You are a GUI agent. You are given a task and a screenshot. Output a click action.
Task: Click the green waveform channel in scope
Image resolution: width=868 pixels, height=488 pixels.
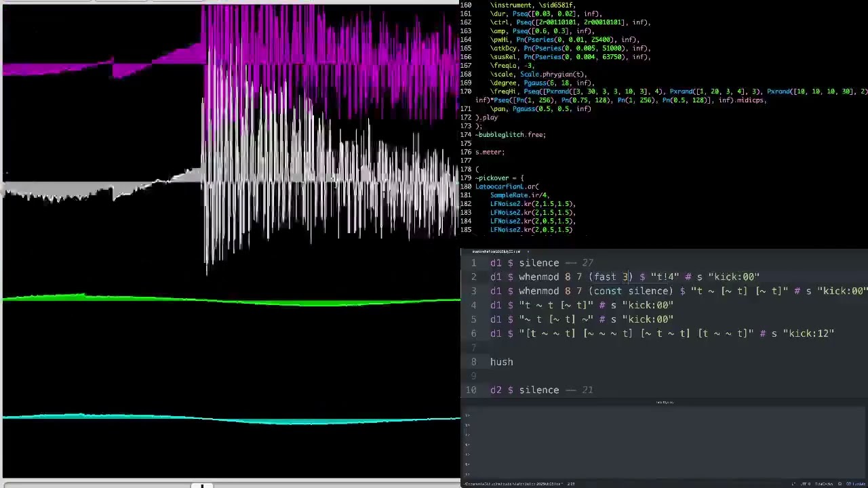(231, 299)
